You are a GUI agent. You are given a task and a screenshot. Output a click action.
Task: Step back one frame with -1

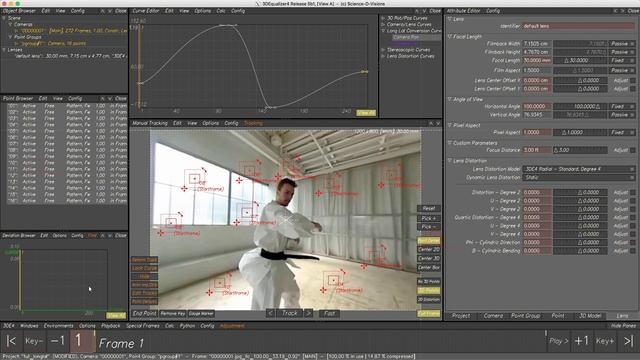pos(58,341)
